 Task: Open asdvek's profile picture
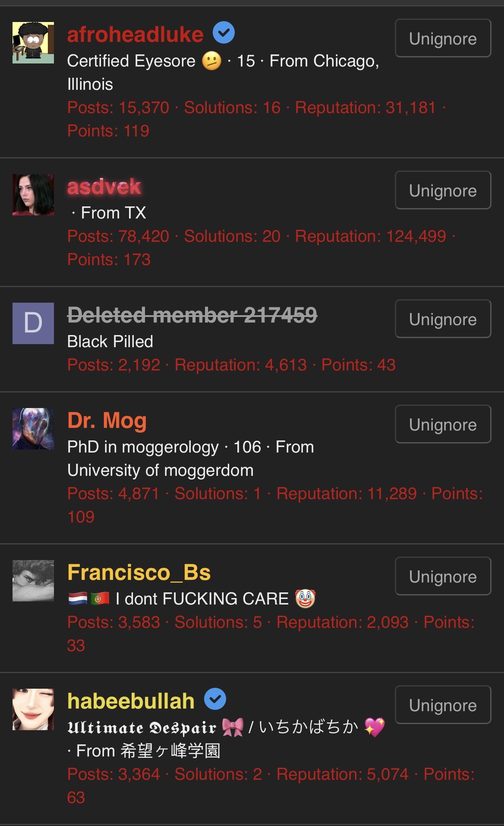pyautogui.click(x=33, y=195)
